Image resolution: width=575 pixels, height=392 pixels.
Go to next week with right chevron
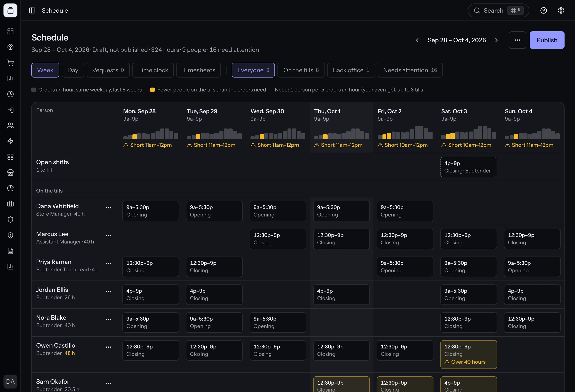pyautogui.click(x=497, y=40)
